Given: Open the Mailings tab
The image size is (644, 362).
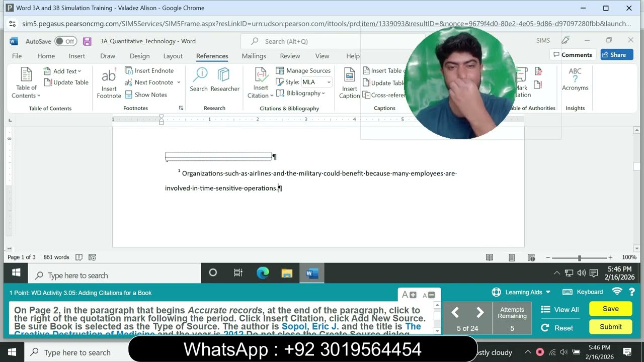Looking at the screenshot, I should (254, 56).
